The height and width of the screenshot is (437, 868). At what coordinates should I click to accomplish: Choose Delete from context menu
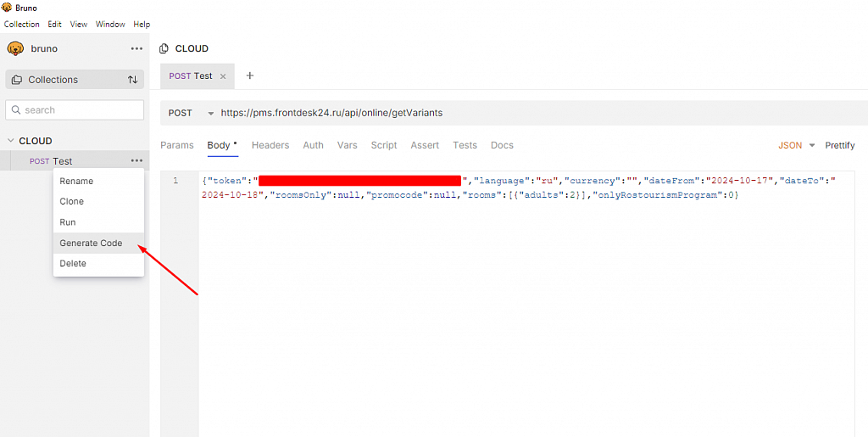tap(98, 264)
